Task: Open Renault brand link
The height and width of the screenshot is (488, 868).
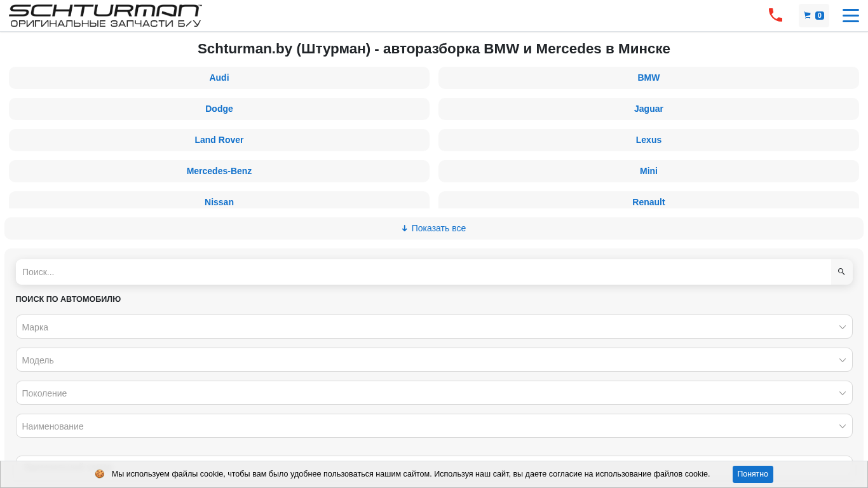Action: pos(649,201)
